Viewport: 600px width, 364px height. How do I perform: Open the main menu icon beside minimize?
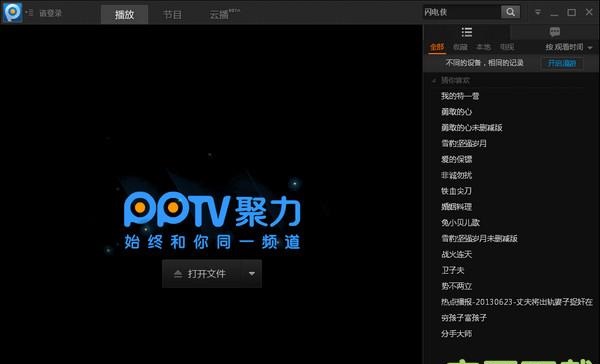[x=538, y=12]
